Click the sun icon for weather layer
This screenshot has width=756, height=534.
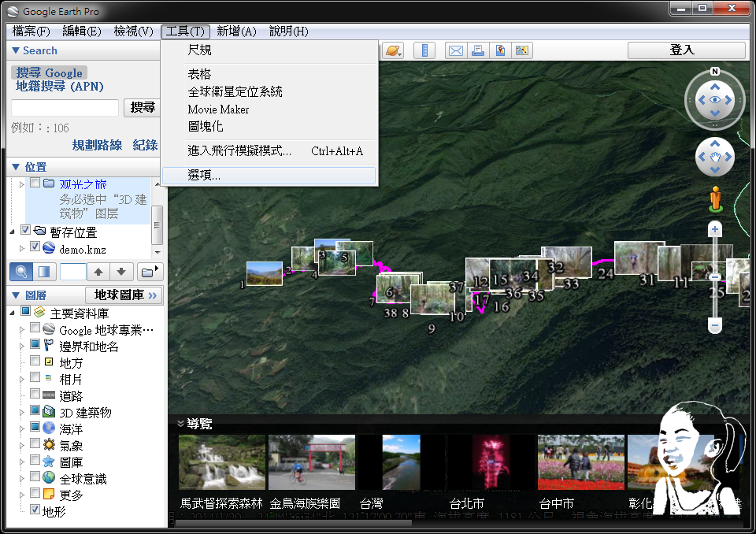click(x=49, y=445)
